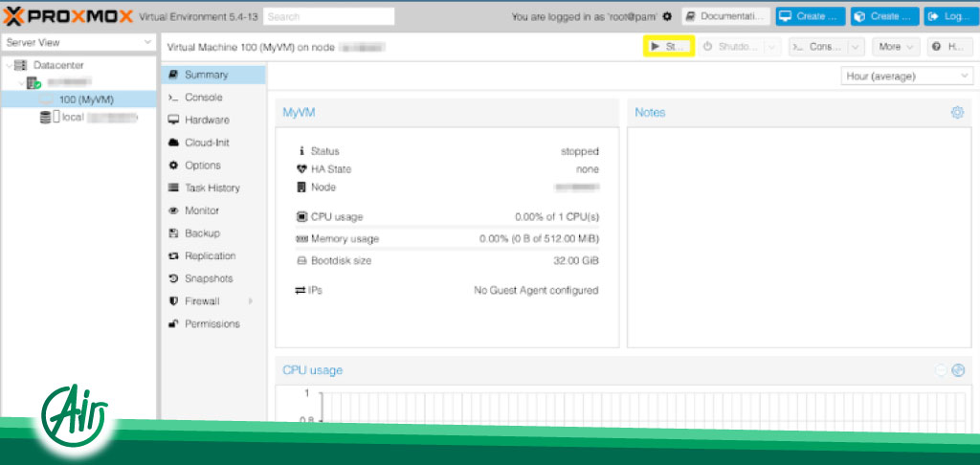Open the Console toolbar button
This screenshot has height=465, width=980.
pyautogui.click(x=817, y=46)
